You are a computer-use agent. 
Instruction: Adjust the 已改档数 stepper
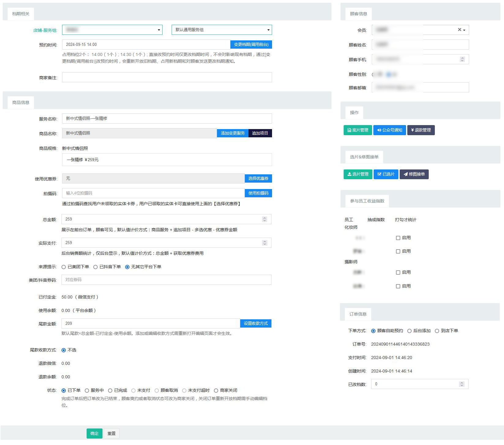click(x=462, y=384)
